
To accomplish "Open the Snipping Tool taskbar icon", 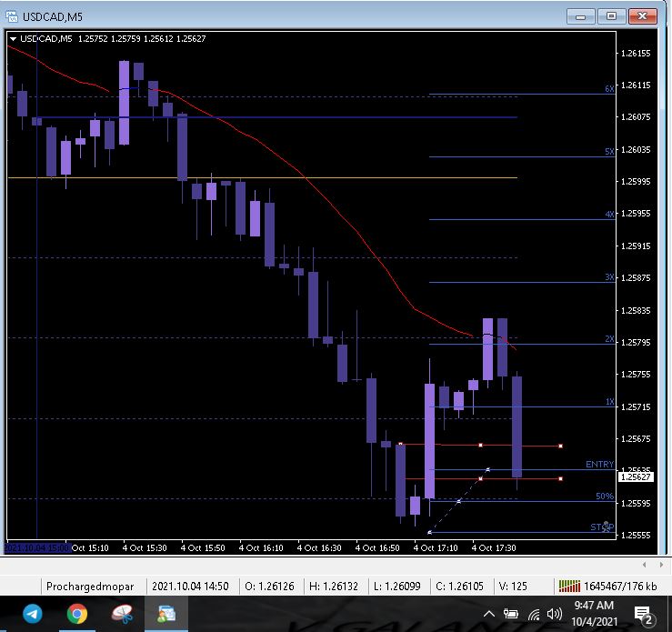I will click(x=122, y=614).
